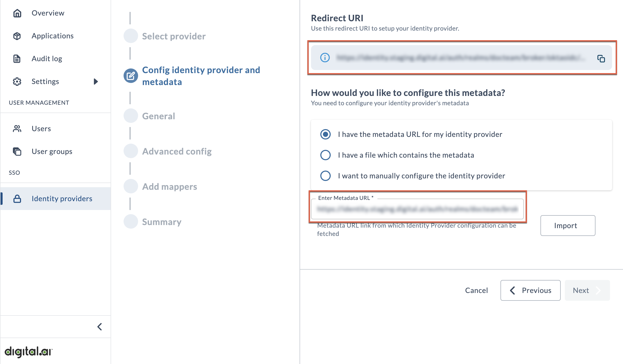
Task: Click the Identity providers lock icon
Action: pos(17,199)
